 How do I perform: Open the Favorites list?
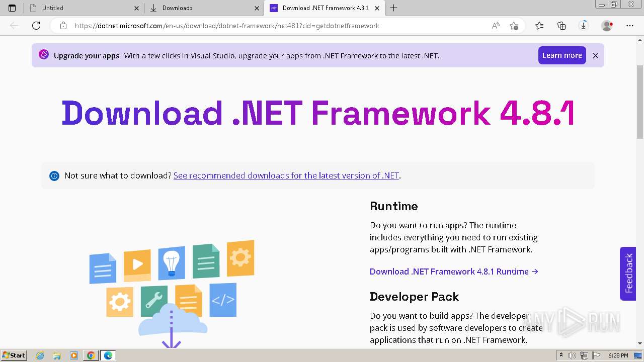[539, 26]
